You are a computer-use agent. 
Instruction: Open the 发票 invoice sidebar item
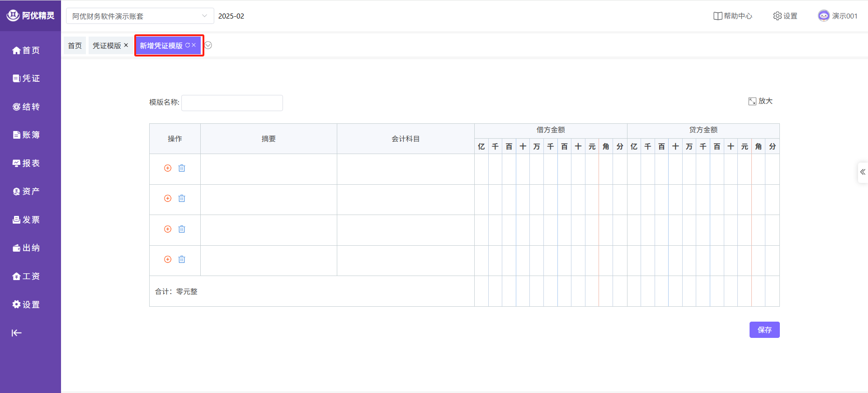pyautogui.click(x=26, y=220)
